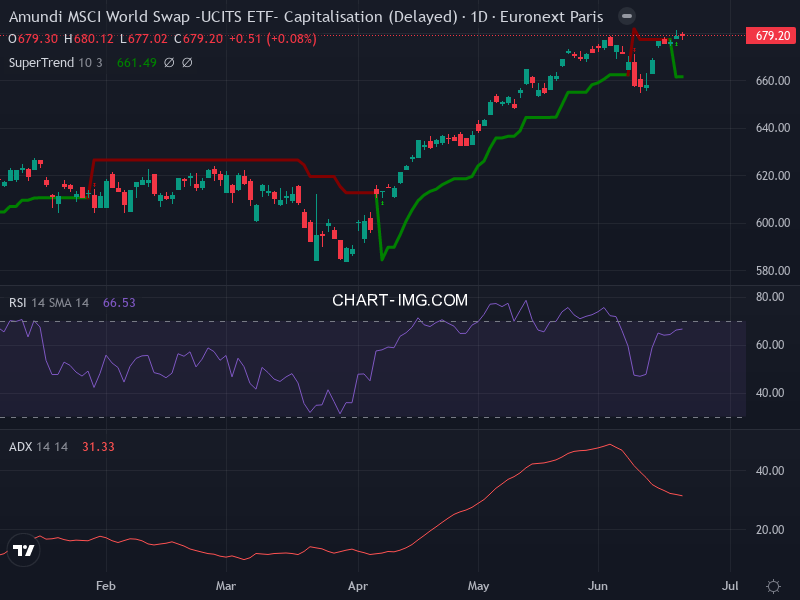Viewport: 800px width, 600px height.
Task: Click the low price value 677.02
Action: click(x=147, y=39)
